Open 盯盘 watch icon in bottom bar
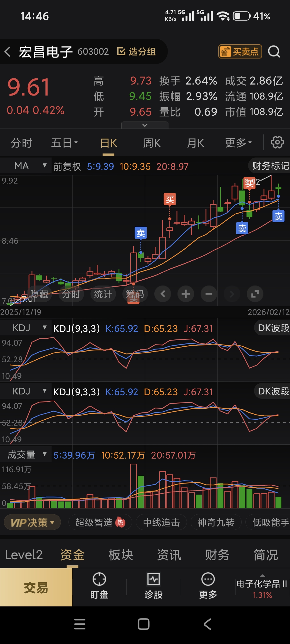 pos(99,587)
